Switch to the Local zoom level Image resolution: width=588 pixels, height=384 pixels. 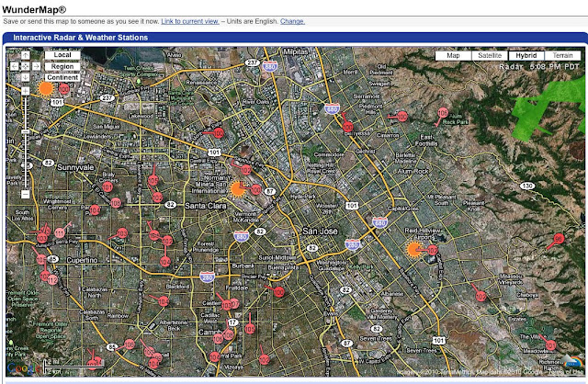tap(62, 55)
